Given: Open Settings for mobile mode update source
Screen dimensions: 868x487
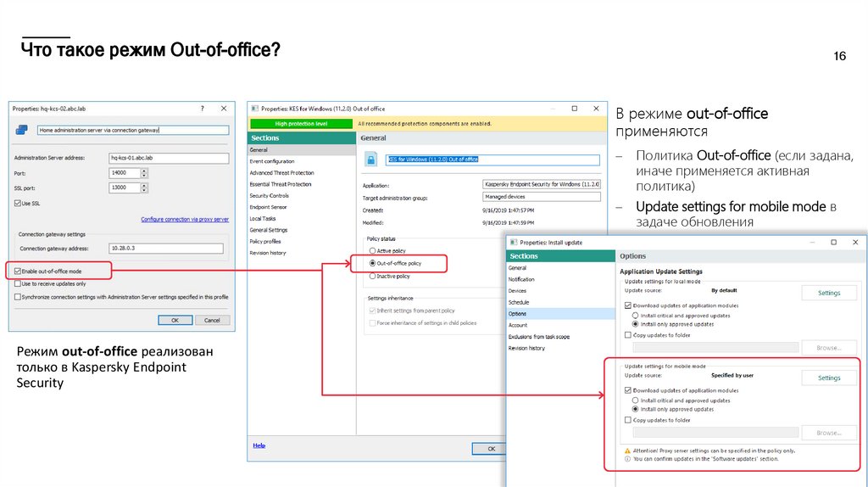Looking at the screenshot, I should tap(829, 378).
